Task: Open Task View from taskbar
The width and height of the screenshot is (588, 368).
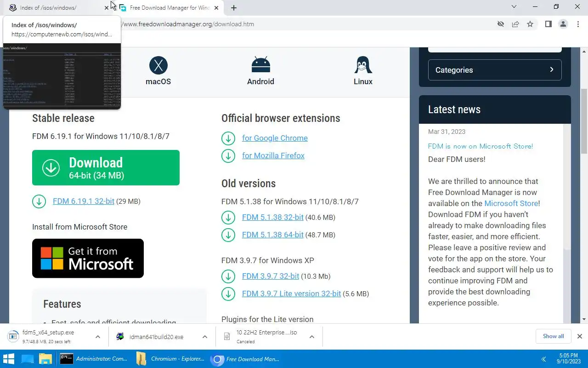Action: pos(28,359)
